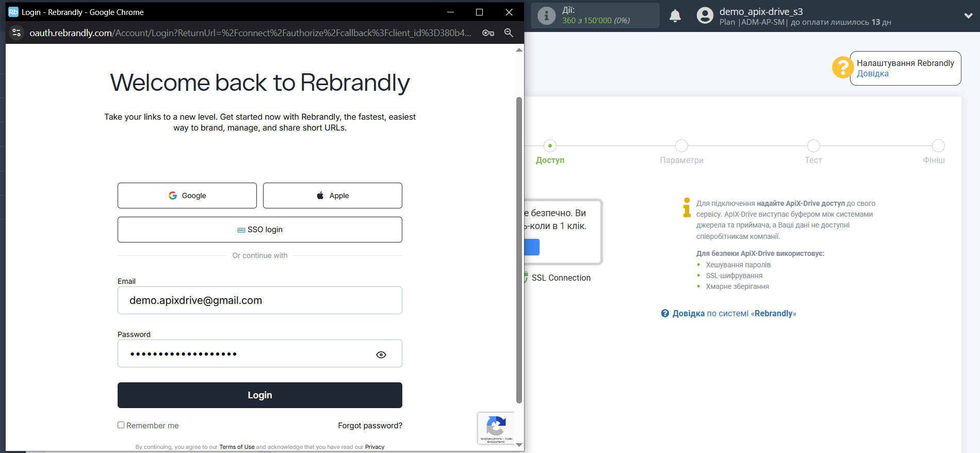Open the Forgot password? link
This screenshot has width=980, height=453.
(370, 426)
